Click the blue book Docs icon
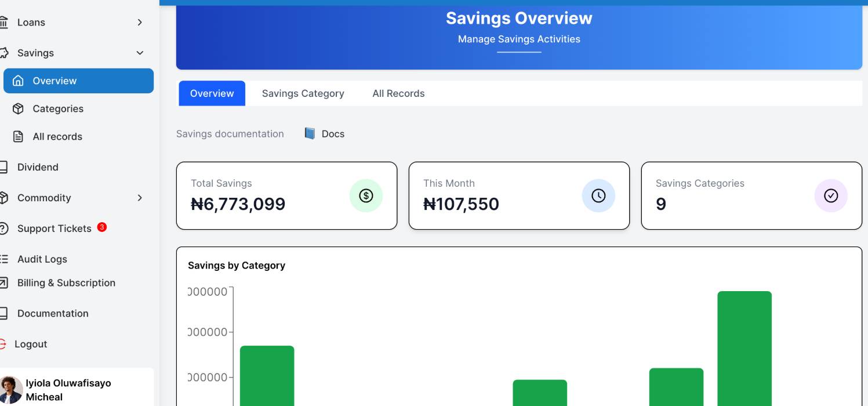Viewport: 868px width, 406px height. pyautogui.click(x=310, y=133)
